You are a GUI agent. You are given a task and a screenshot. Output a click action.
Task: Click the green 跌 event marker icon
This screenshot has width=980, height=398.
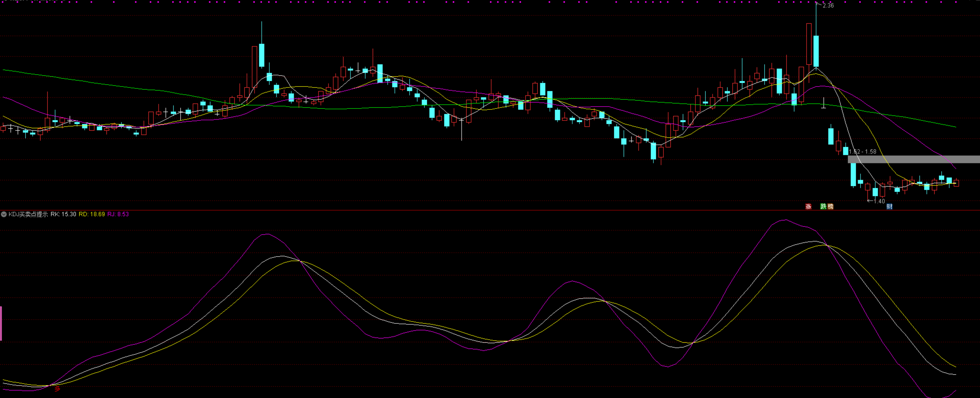click(x=823, y=206)
